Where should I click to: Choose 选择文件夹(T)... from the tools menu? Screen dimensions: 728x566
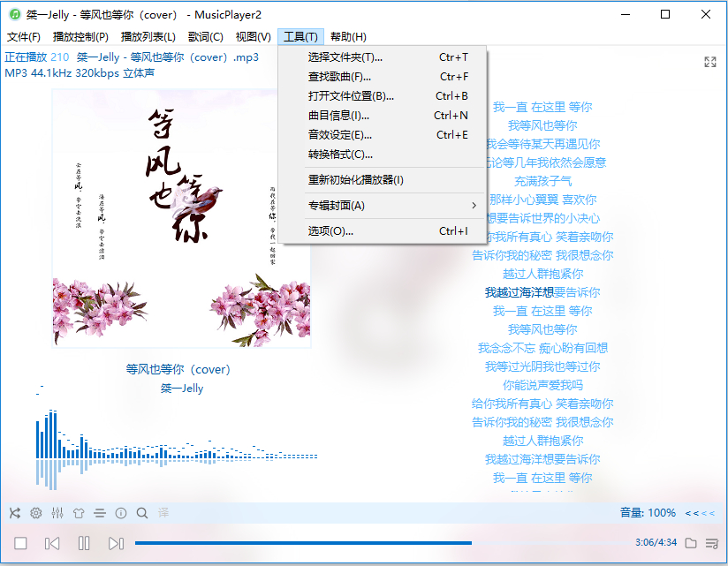(x=383, y=57)
